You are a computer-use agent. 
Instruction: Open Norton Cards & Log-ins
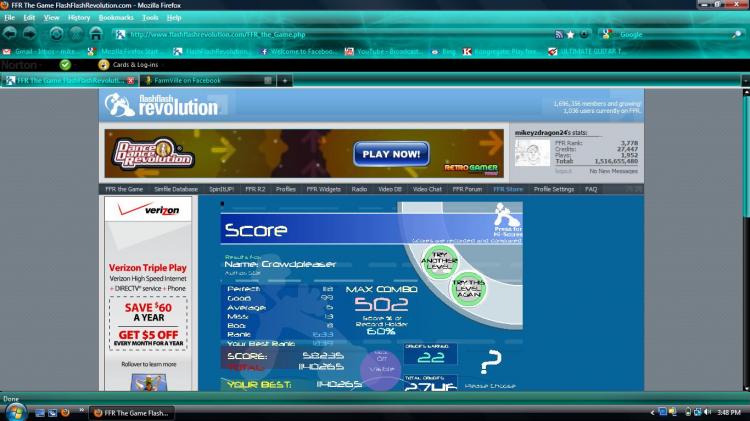pyautogui.click(x=128, y=65)
